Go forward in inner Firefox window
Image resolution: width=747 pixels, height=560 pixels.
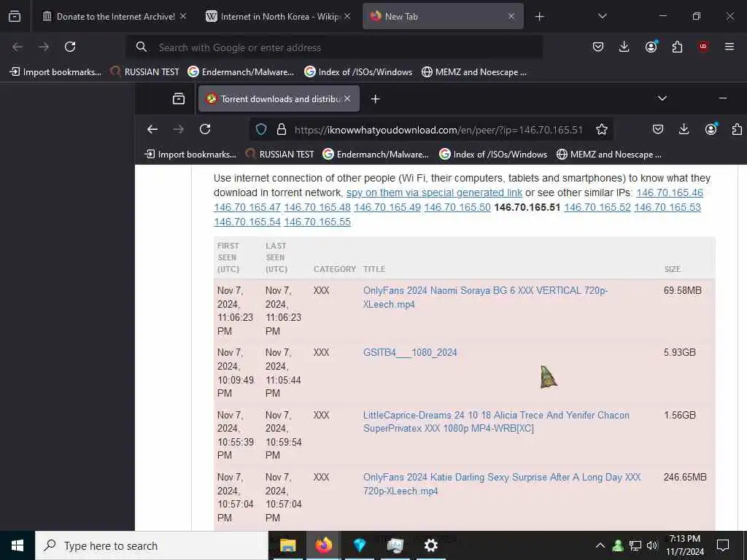179,129
